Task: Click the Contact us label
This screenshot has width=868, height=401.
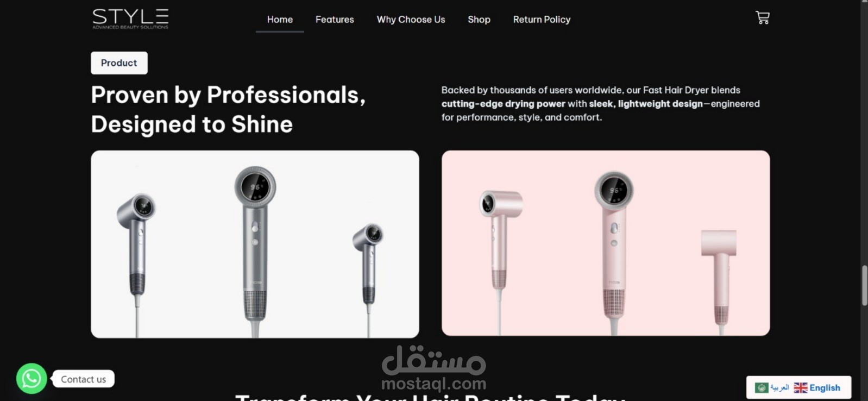Action: coord(83,379)
